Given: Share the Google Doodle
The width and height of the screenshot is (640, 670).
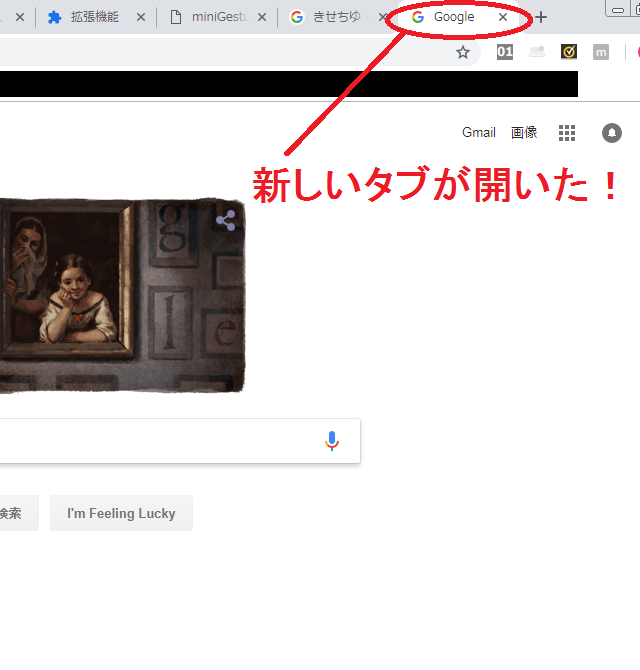Looking at the screenshot, I should pyautogui.click(x=226, y=220).
